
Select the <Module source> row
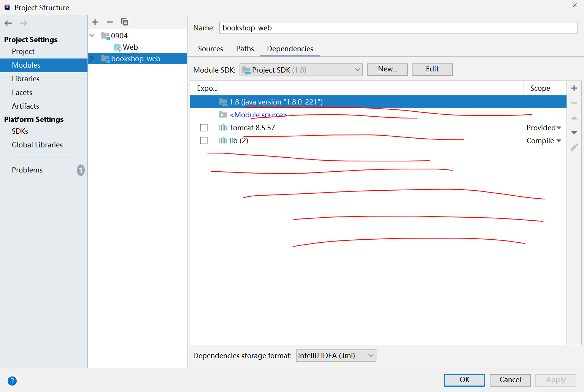pyautogui.click(x=378, y=115)
